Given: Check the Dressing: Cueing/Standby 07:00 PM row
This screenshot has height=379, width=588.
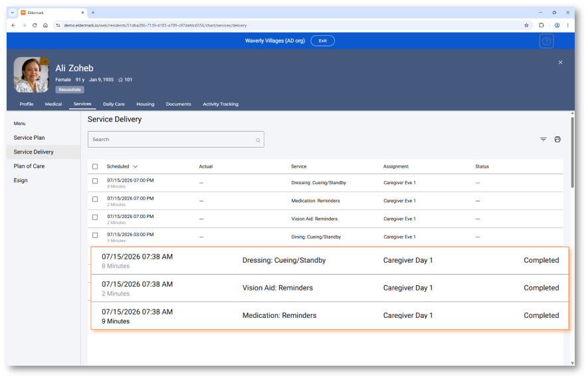Looking at the screenshot, I should (x=95, y=181).
